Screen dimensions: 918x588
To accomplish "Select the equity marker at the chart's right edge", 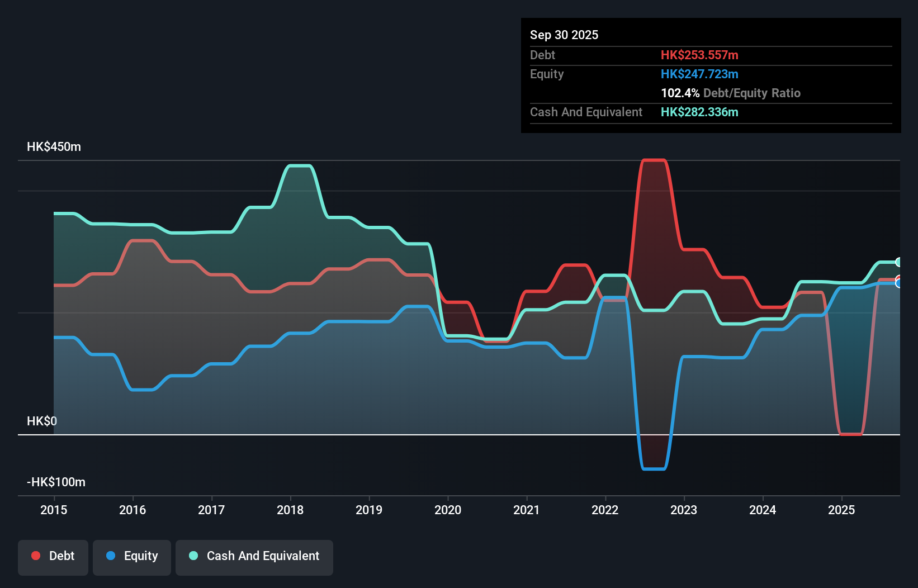I will [x=898, y=284].
